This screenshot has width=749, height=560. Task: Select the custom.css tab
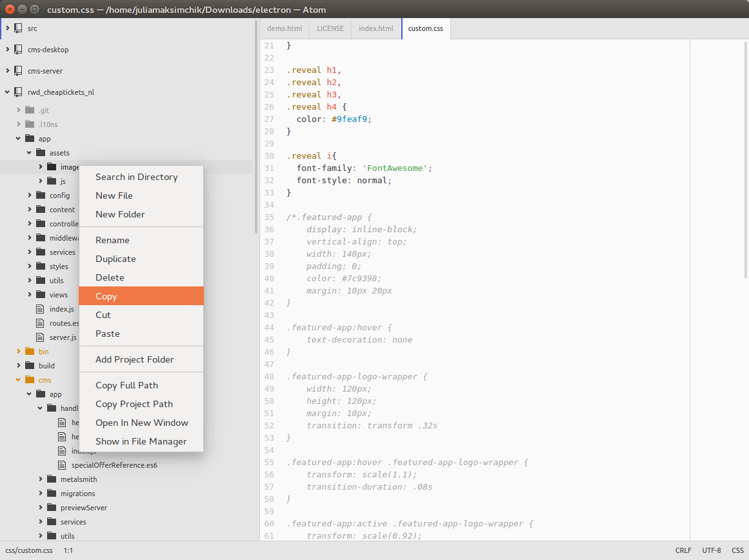tap(426, 28)
